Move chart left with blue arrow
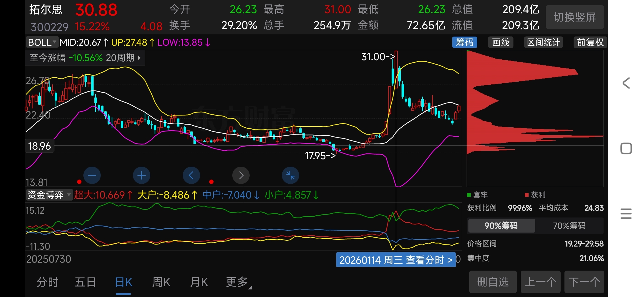The width and height of the screenshot is (644, 297). [191, 175]
